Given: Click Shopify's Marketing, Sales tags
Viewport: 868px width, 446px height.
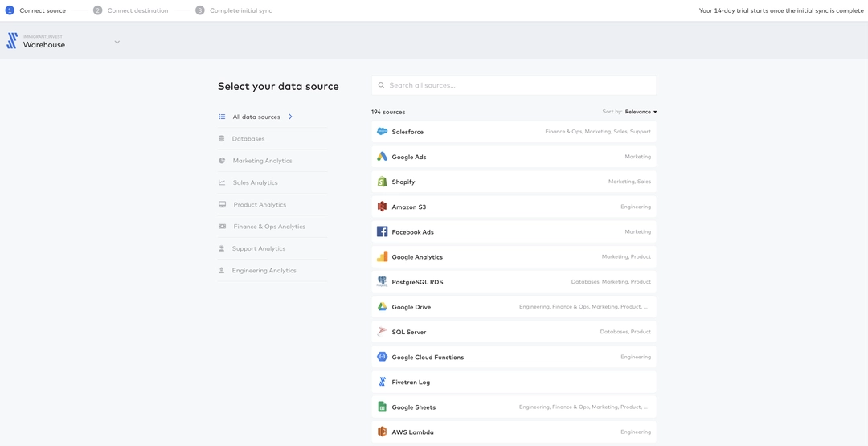Looking at the screenshot, I should pos(629,182).
